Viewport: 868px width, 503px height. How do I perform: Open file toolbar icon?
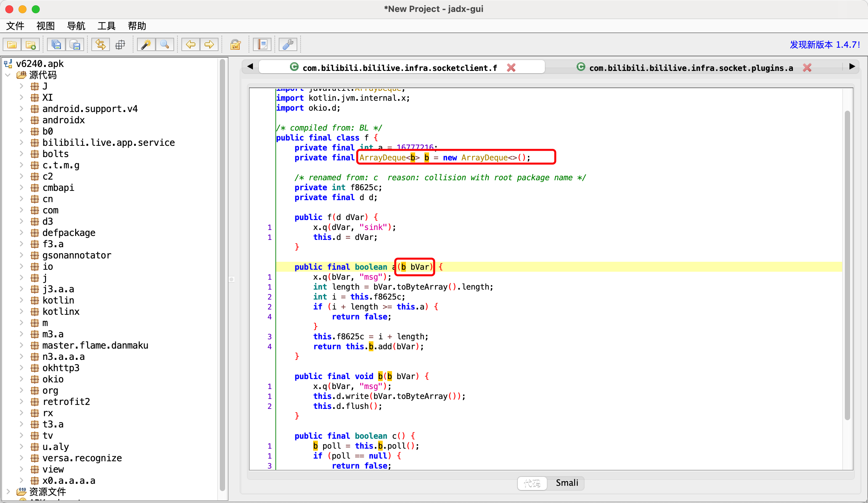12,44
